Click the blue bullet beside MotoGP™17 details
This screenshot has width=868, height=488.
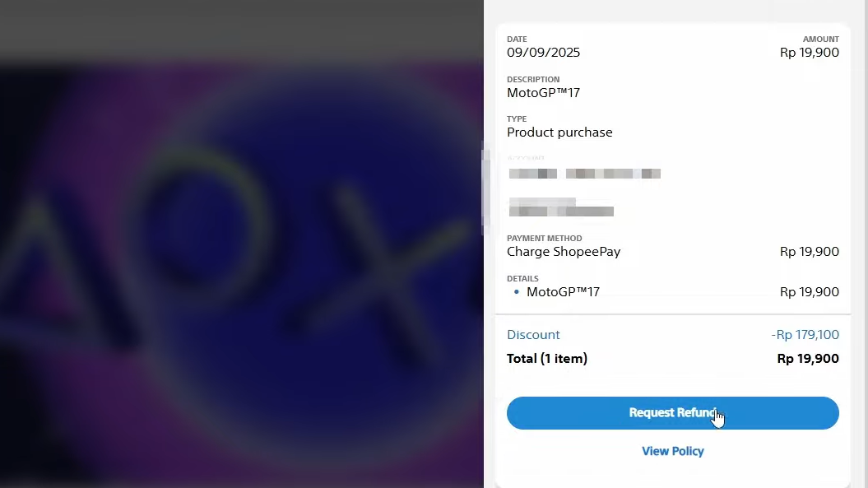(517, 292)
